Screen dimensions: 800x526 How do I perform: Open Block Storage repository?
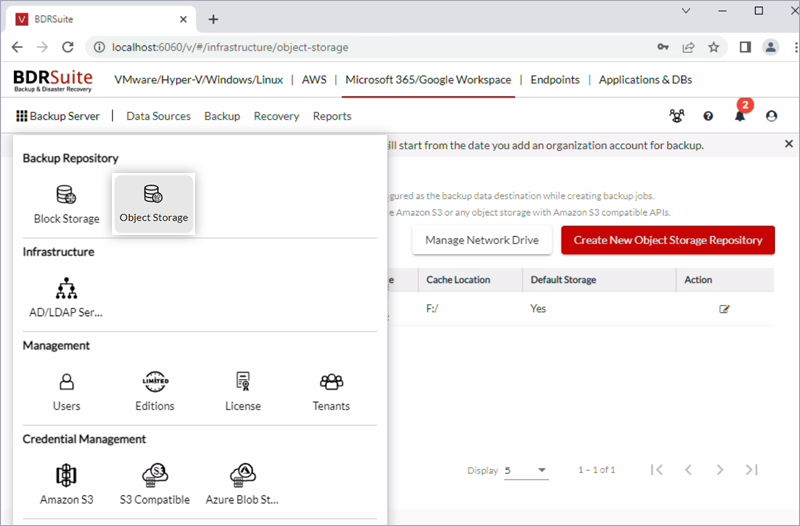point(66,204)
